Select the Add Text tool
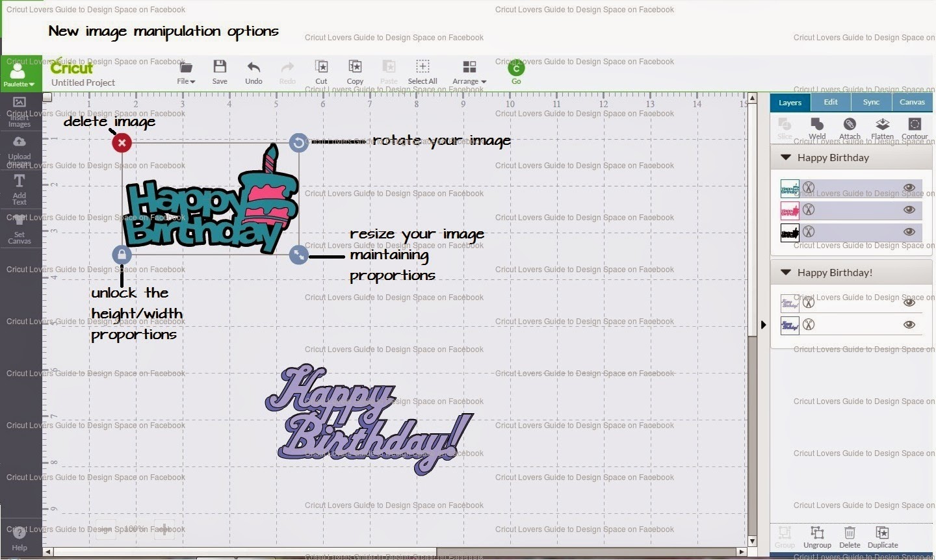The width and height of the screenshot is (936, 560). pyautogui.click(x=20, y=188)
